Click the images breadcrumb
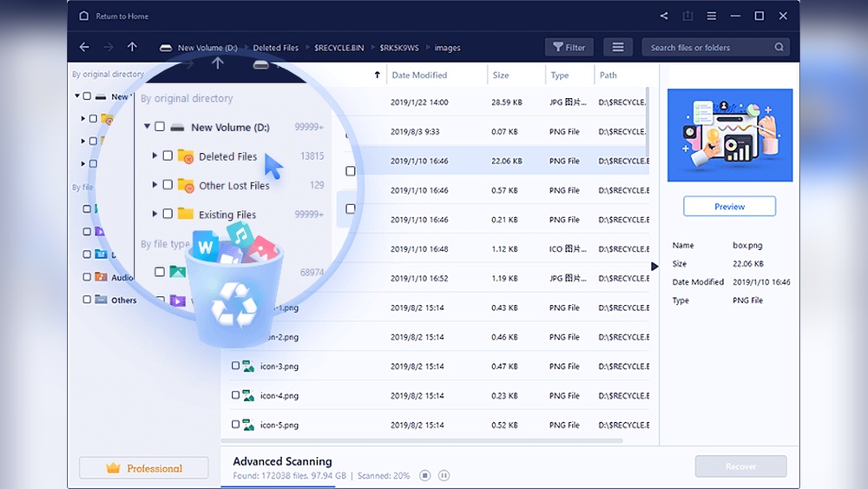 (x=447, y=48)
